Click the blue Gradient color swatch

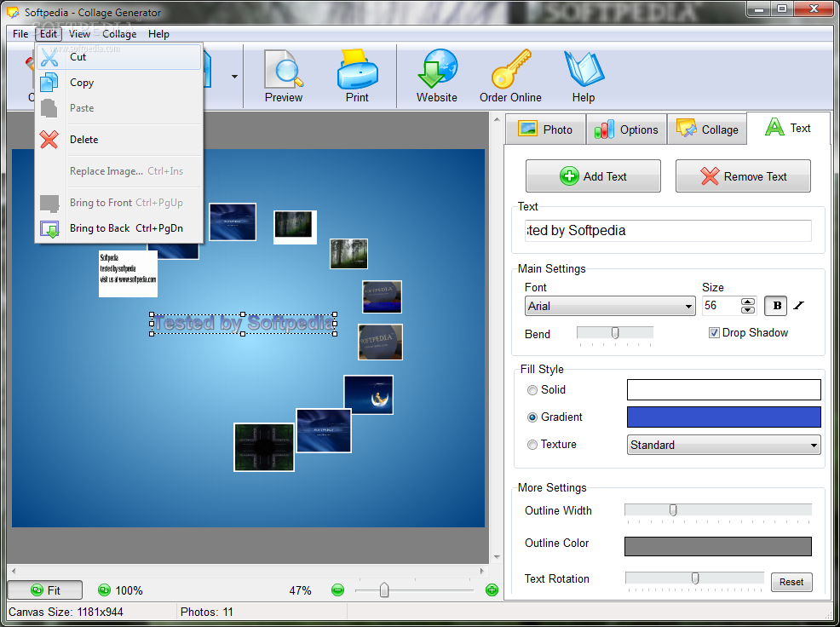tap(724, 417)
